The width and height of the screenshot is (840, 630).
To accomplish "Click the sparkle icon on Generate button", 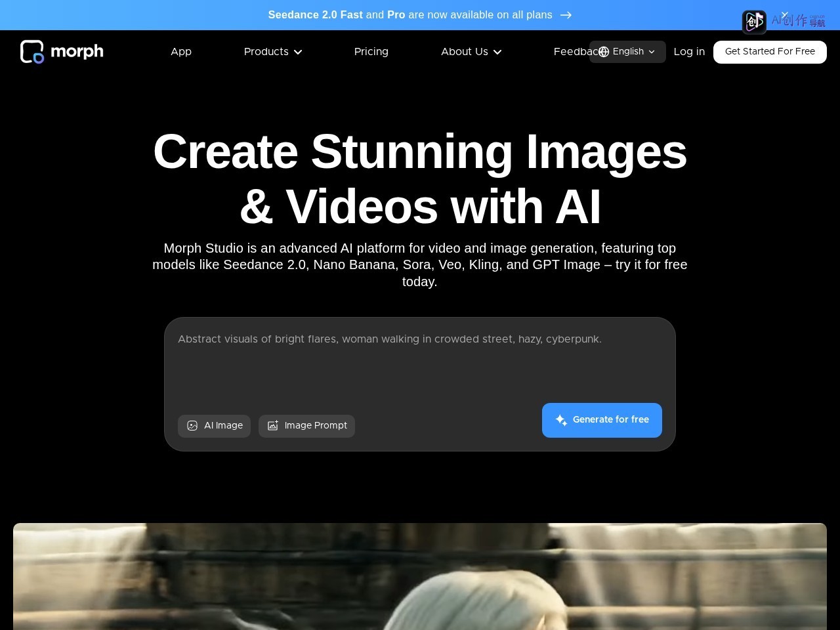I will 561,420.
